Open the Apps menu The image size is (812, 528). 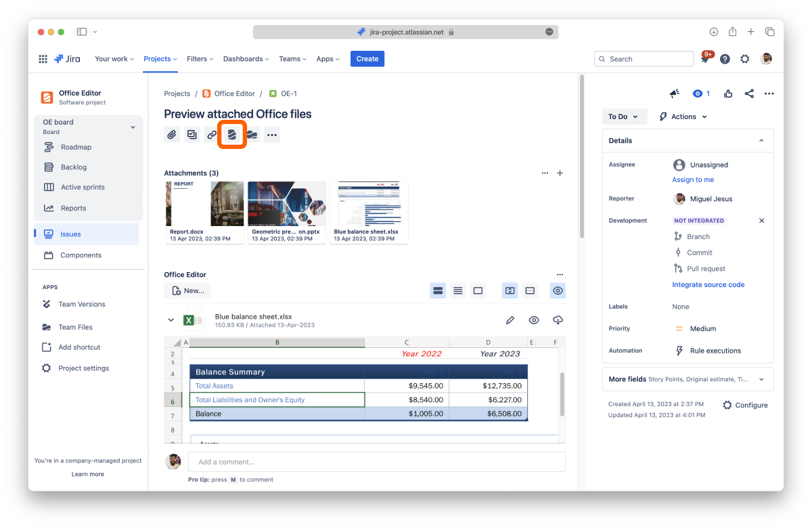[328, 59]
